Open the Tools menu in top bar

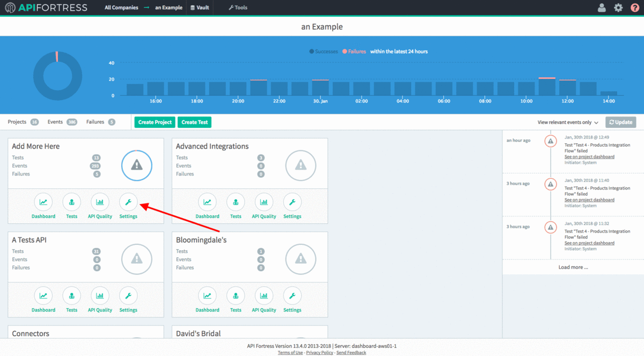pos(238,8)
